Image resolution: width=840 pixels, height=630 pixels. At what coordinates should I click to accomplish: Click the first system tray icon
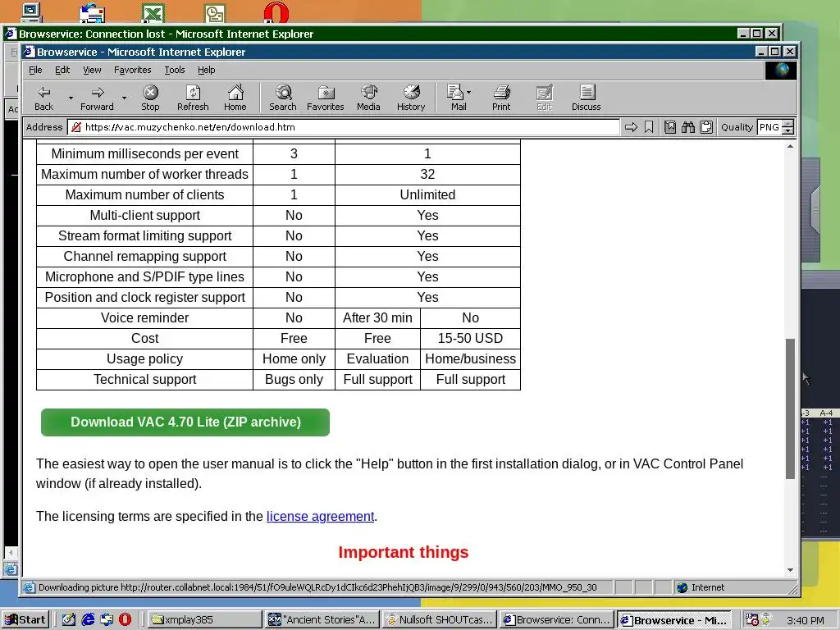coord(751,620)
